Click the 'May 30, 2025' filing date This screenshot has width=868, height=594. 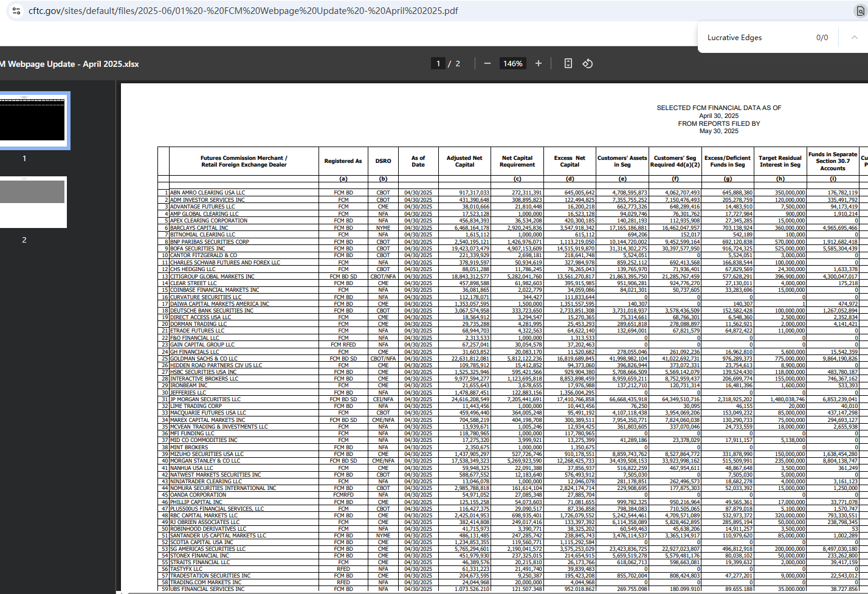click(x=719, y=131)
